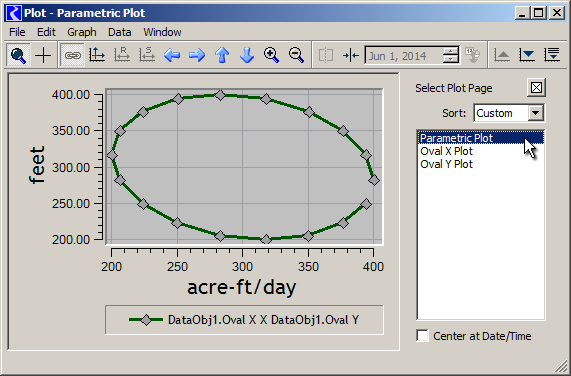
Task: Activate the crosshair cursor tool
Action: pyautogui.click(x=43, y=55)
